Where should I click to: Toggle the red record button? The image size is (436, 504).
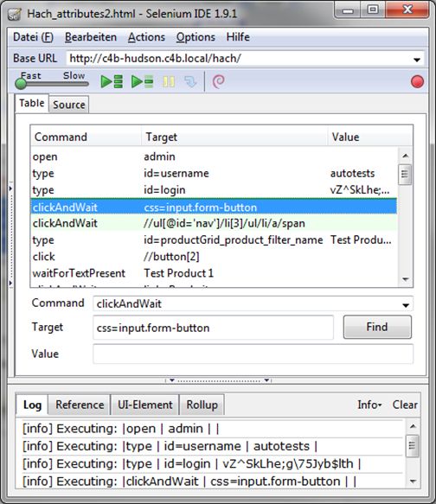417,81
